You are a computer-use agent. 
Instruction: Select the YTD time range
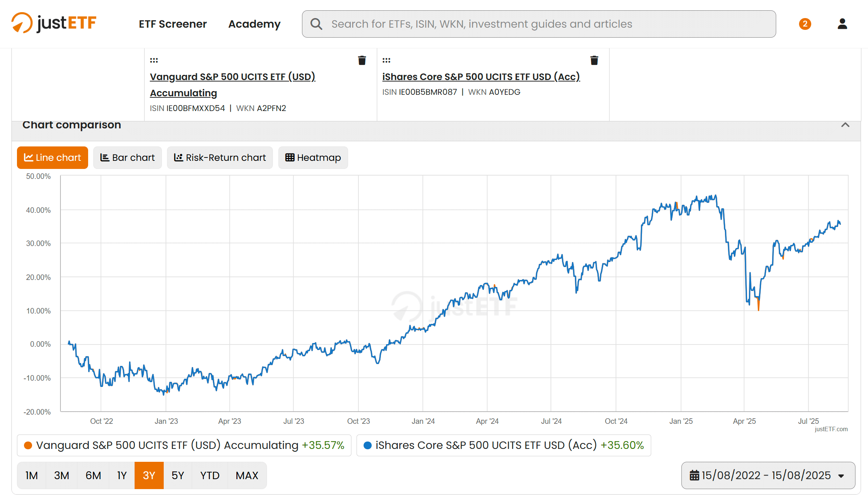point(210,475)
